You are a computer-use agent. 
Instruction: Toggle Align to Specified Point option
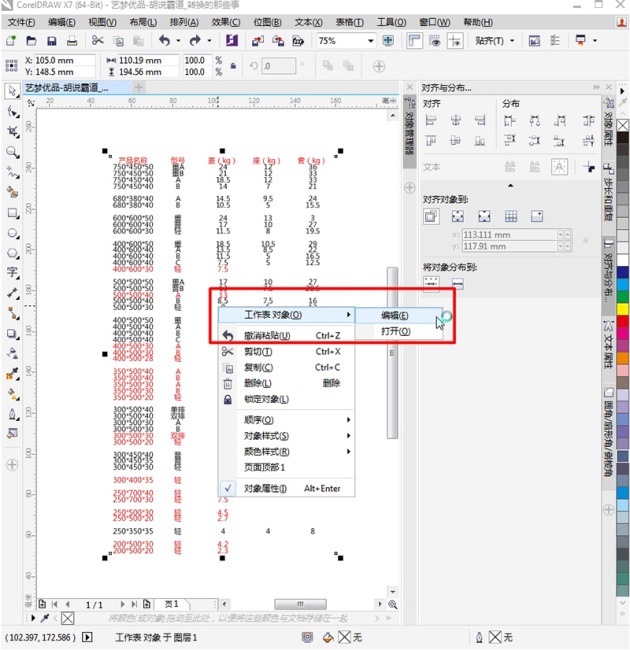coord(537,216)
